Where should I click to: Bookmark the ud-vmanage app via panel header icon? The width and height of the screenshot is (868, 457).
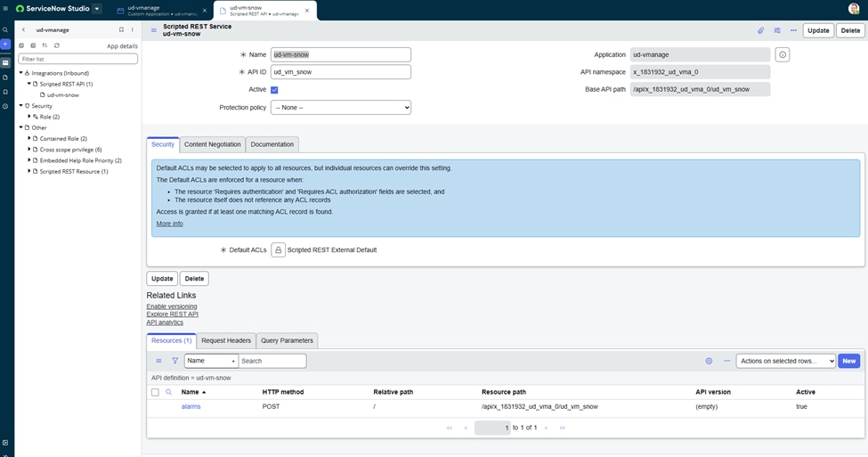coord(121,30)
